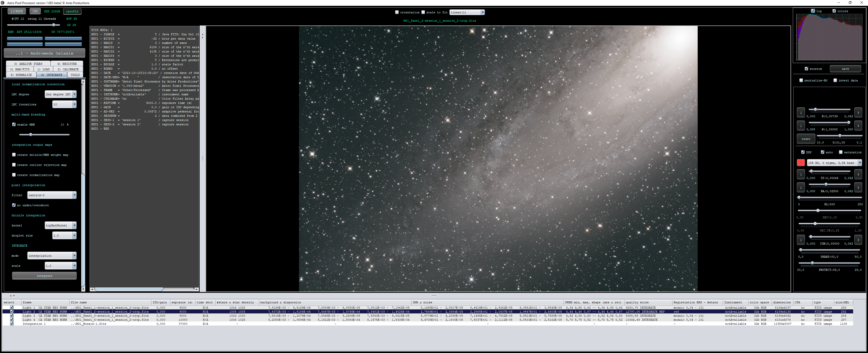Enable the neutralize-BG checkbox
The width and height of the screenshot is (868, 353).
tap(801, 80)
